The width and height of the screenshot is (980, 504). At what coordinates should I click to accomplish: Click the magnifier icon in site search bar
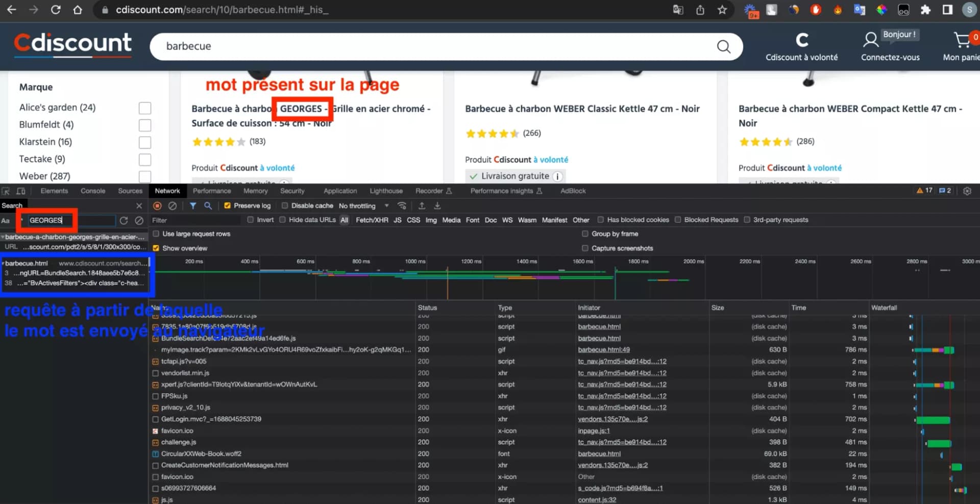723,46
